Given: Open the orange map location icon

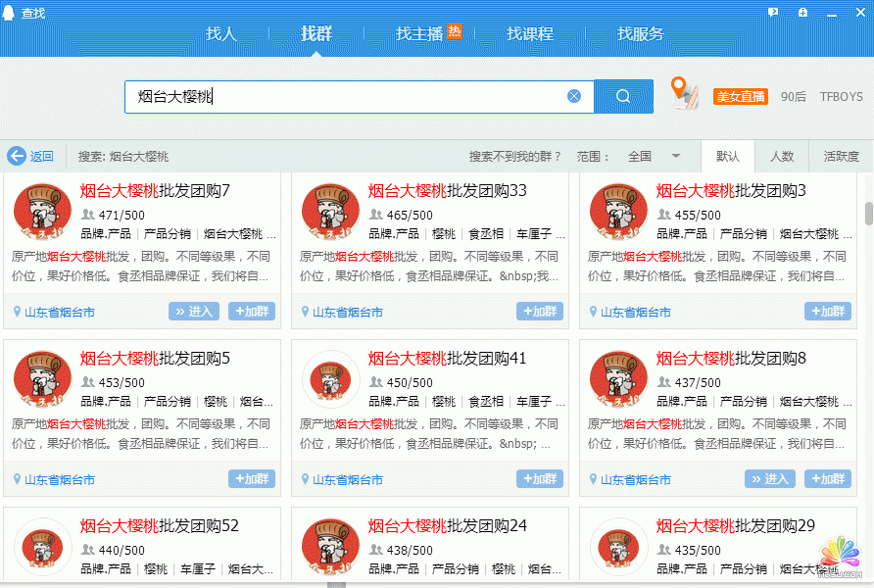Looking at the screenshot, I should pyautogui.click(x=684, y=93).
